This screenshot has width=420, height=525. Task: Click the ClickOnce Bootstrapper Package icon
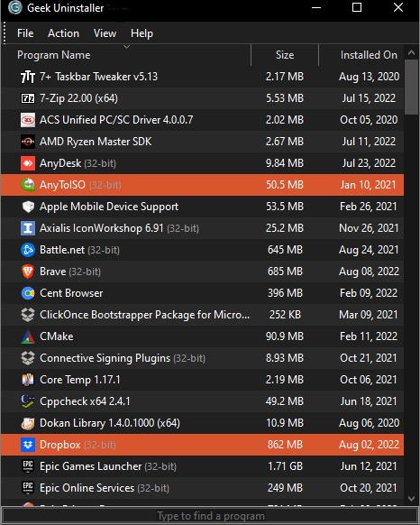[x=28, y=315]
